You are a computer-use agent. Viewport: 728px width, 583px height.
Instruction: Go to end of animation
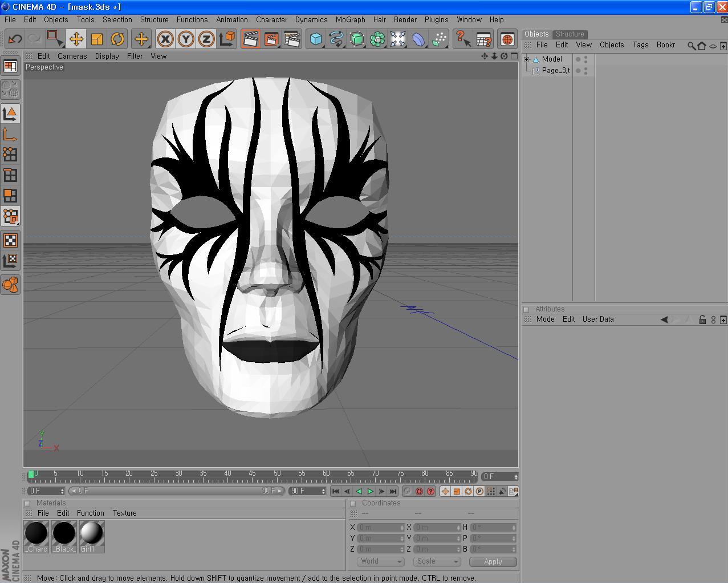tap(393, 491)
